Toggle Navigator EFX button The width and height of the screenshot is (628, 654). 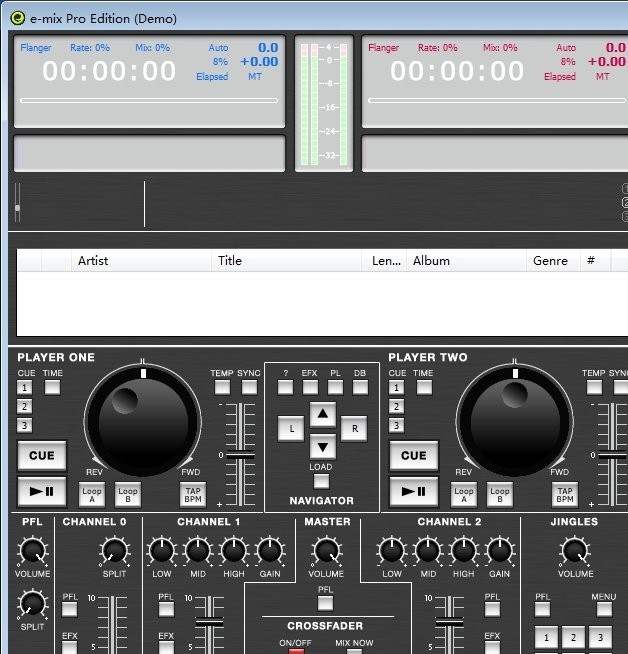pos(310,387)
